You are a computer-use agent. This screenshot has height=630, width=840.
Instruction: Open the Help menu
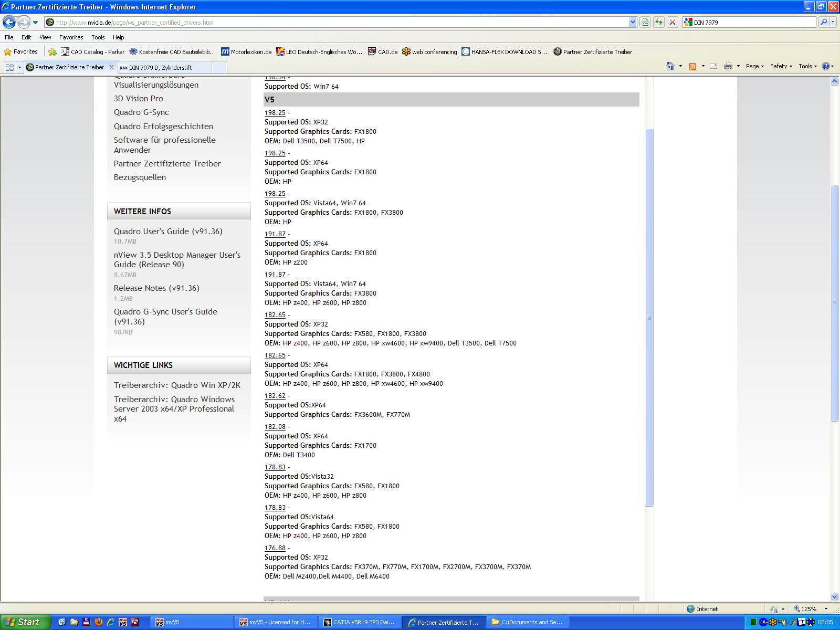119,37
